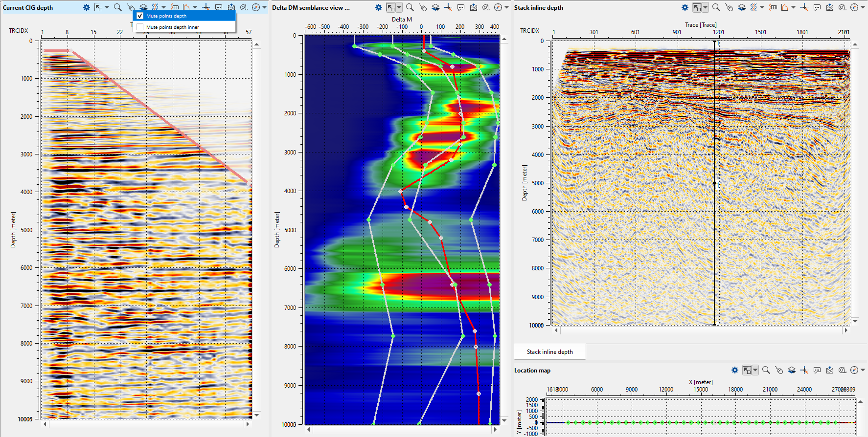Click zoom magnifier in Delta DM semblance view

410,7
